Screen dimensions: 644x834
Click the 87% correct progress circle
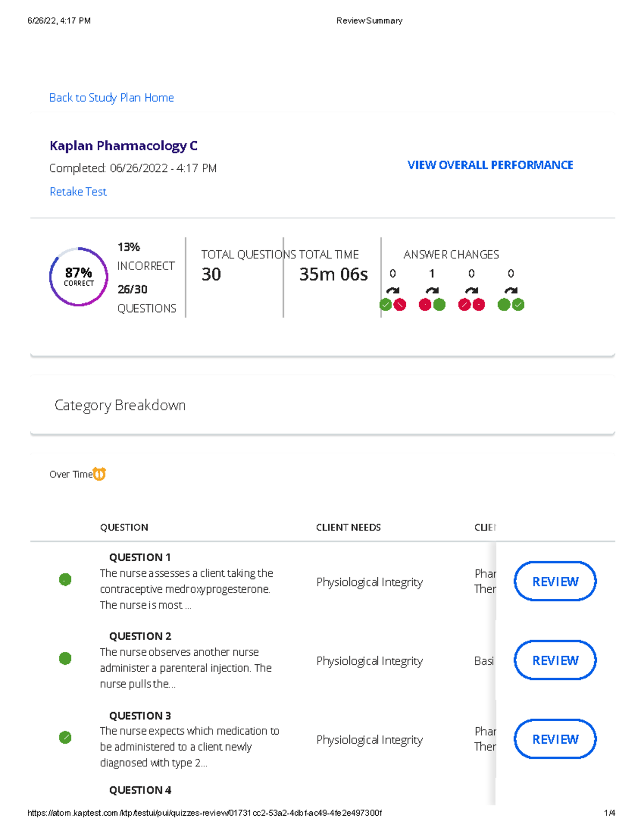tap(79, 277)
